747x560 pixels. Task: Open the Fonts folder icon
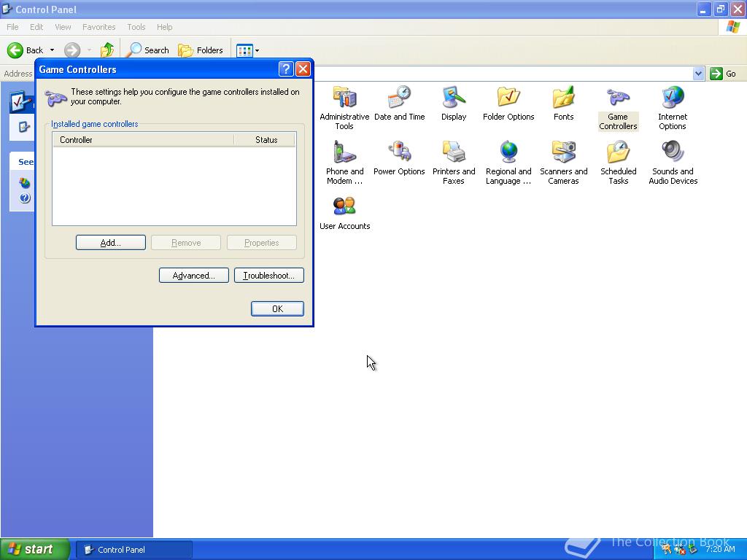(x=564, y=103)
